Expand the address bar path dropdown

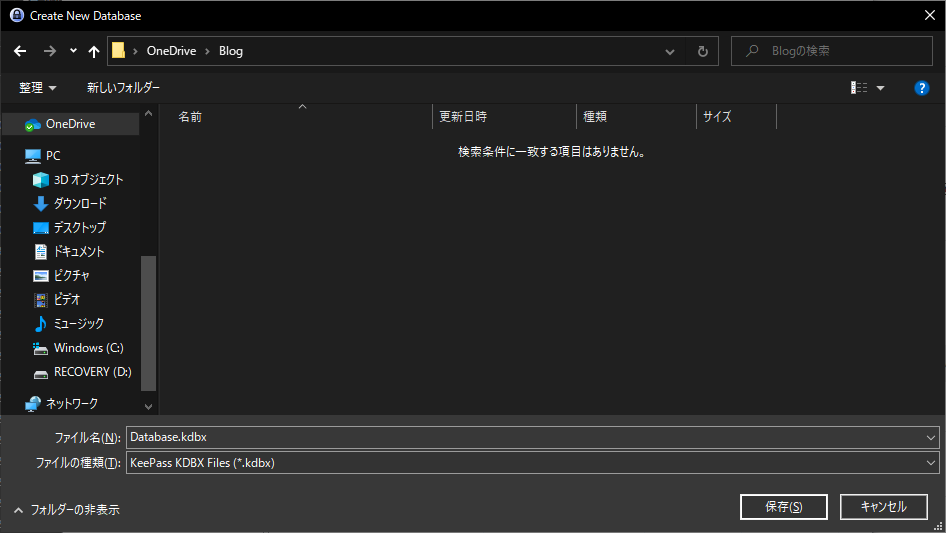coord(670,51)
